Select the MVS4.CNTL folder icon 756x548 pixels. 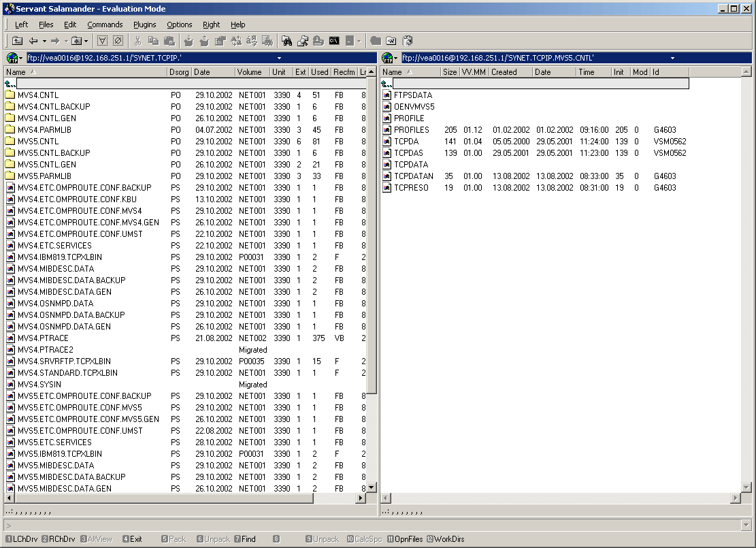click(x=10, y=95)
